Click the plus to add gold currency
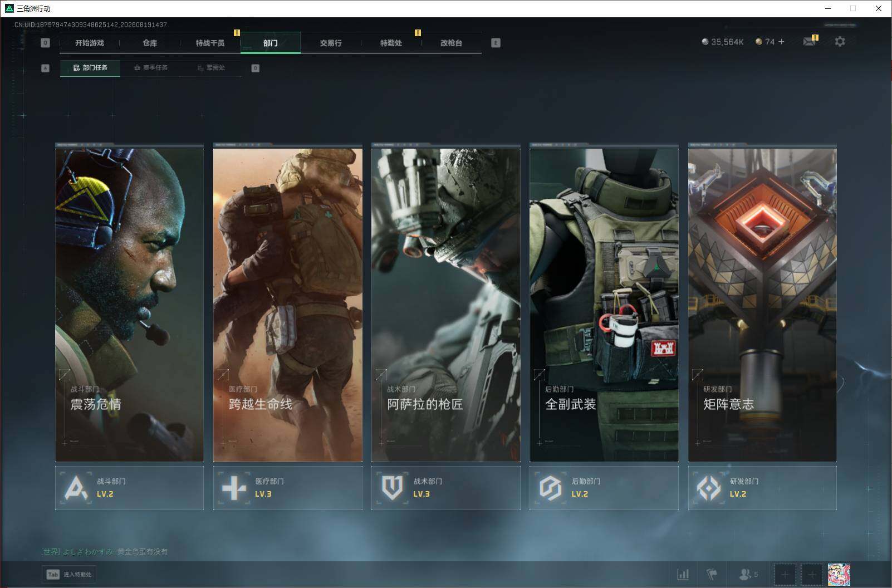The width and height of the screenshot is (892, 588). [781, 42]
